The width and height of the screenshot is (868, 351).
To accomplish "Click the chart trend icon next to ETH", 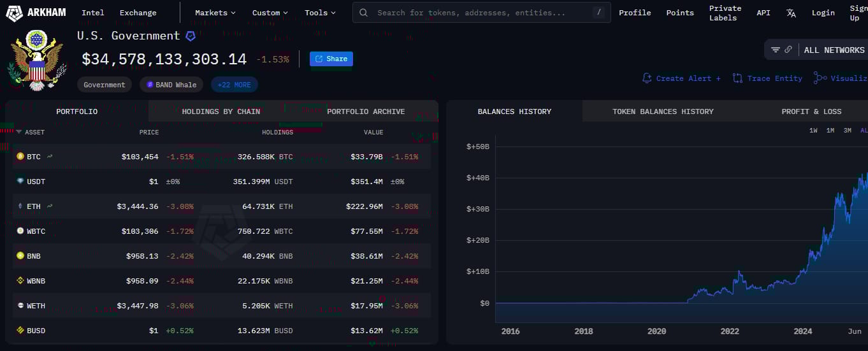I will (x=50, y=206).
